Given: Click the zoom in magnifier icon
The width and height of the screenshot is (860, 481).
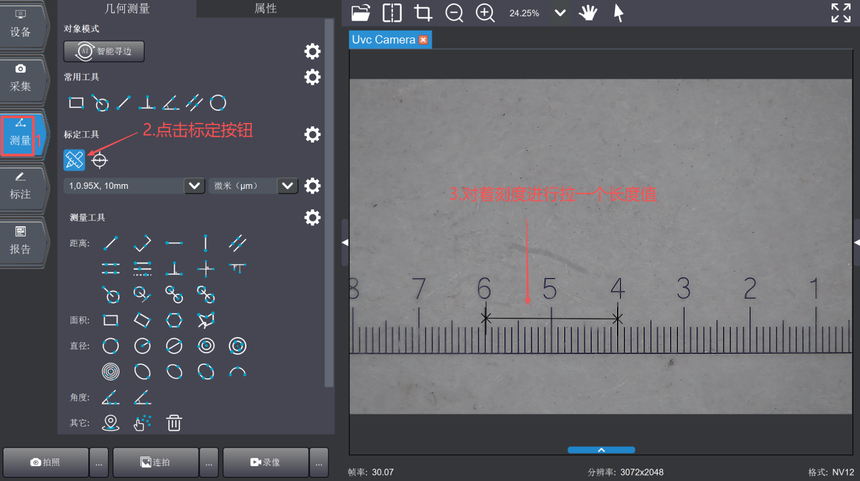Looking at the screenshot, I should click(x=486, y=13).
